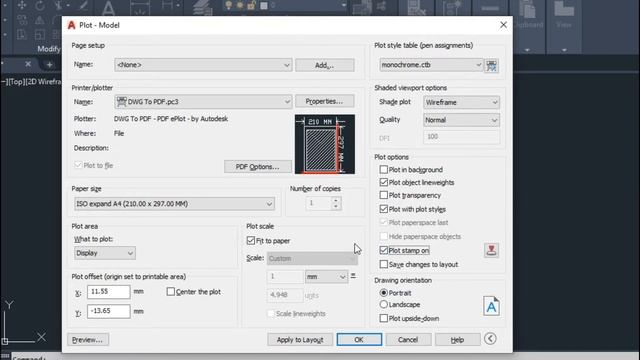The width and height of the screenshot is (640, 360).
Task: Confirm plot with OK
Action: click(359, 340)
